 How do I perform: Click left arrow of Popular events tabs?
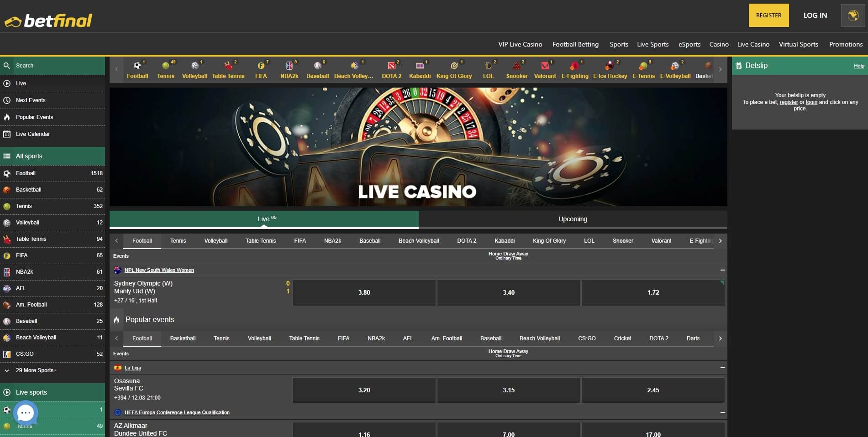[x=116, y=338]
